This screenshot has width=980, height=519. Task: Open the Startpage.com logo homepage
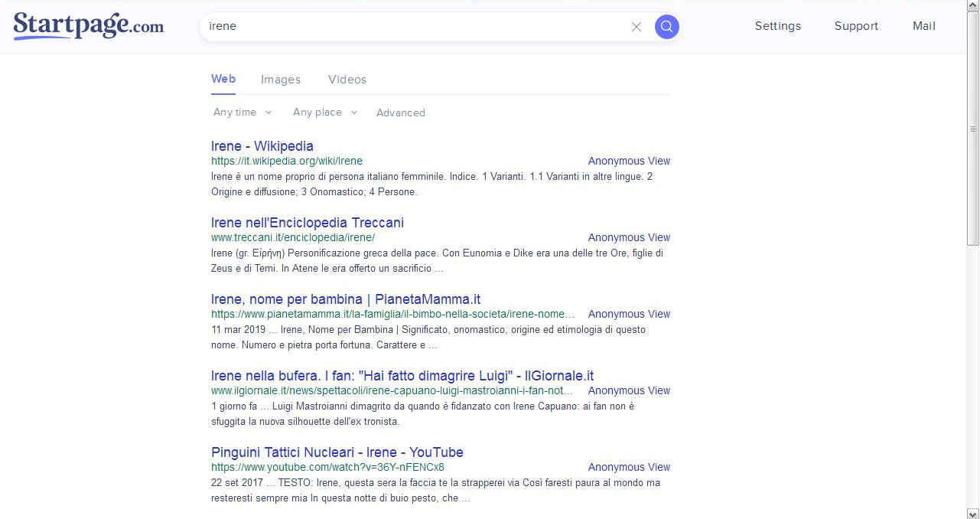88,26
